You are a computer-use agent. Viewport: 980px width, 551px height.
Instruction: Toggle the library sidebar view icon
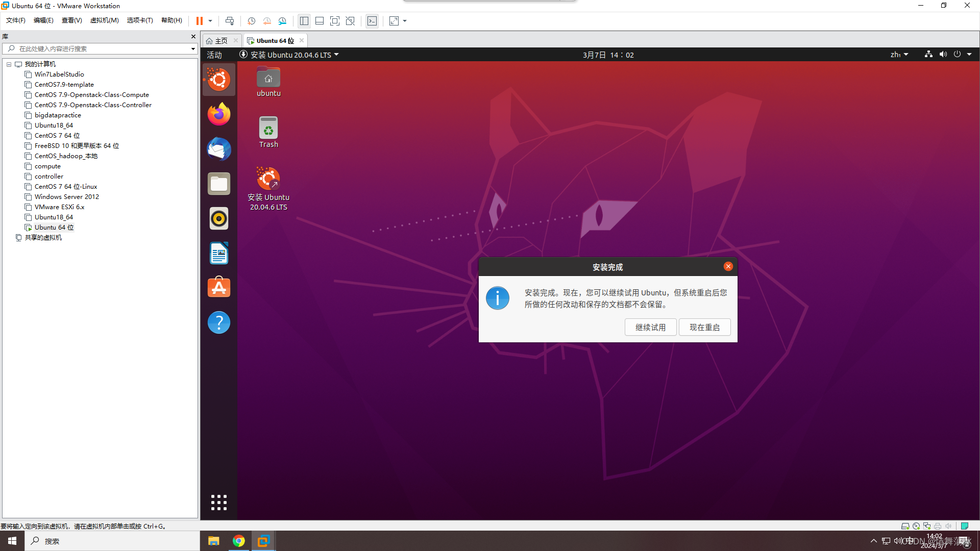(304, 21)
